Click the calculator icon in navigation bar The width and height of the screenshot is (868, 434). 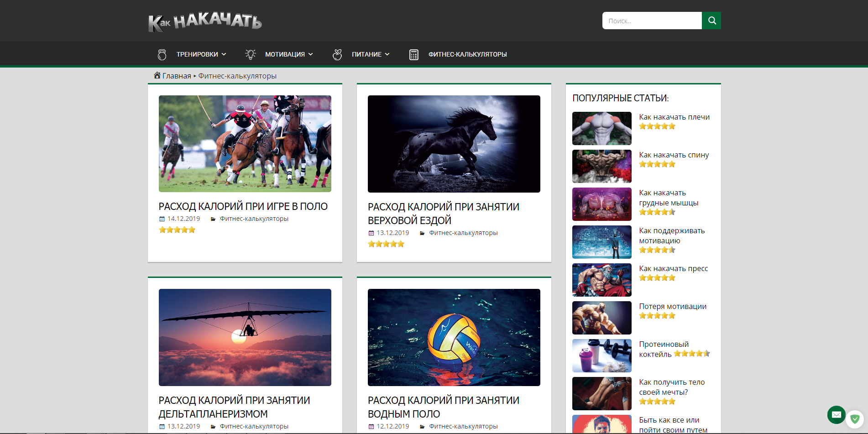413,54
